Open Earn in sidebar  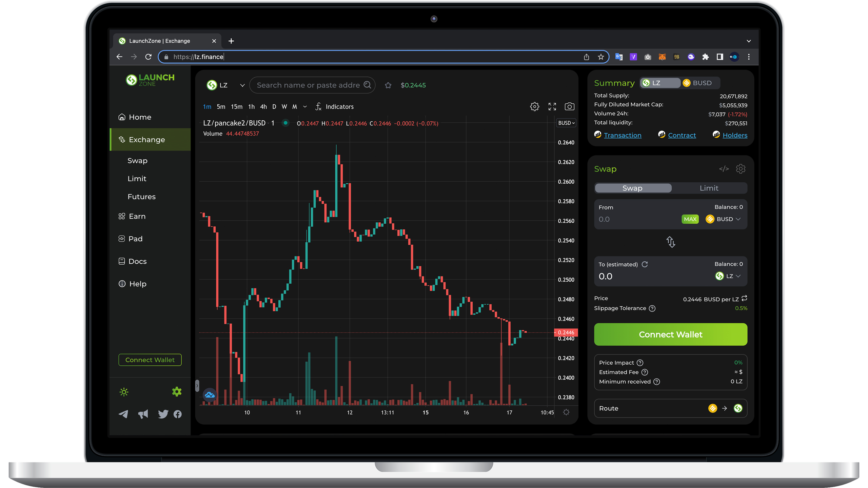click(x=150, y=216)
